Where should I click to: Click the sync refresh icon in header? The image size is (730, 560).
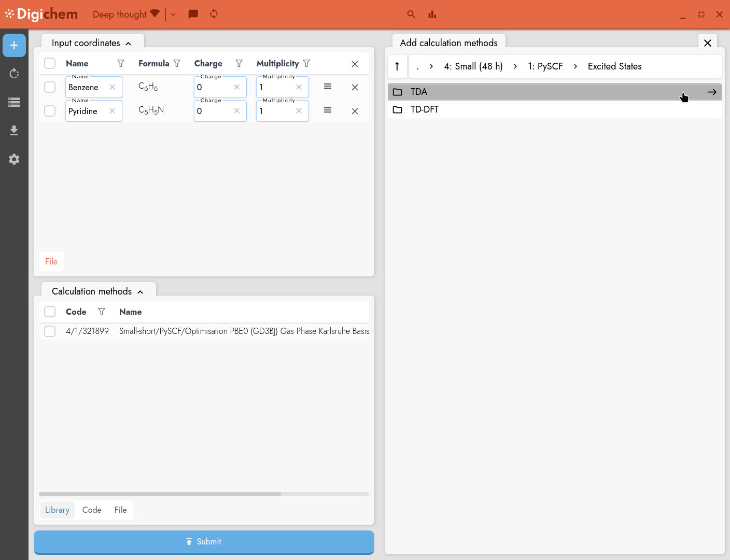[214, 14]
